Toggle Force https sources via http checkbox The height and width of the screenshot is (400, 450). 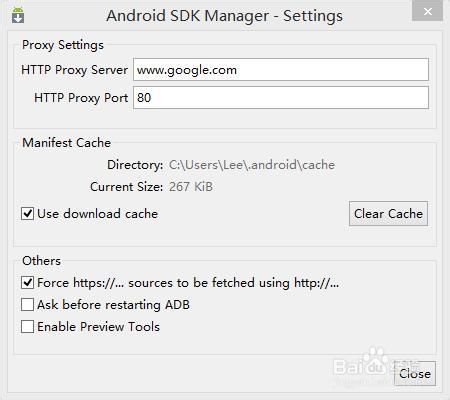point(27,283)
